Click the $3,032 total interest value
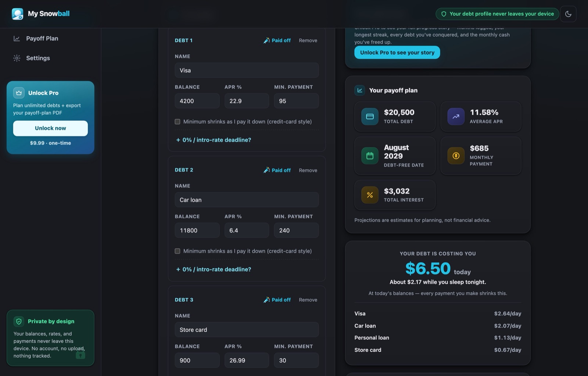Viewport: 588px width, 376px height. point(397,191)
